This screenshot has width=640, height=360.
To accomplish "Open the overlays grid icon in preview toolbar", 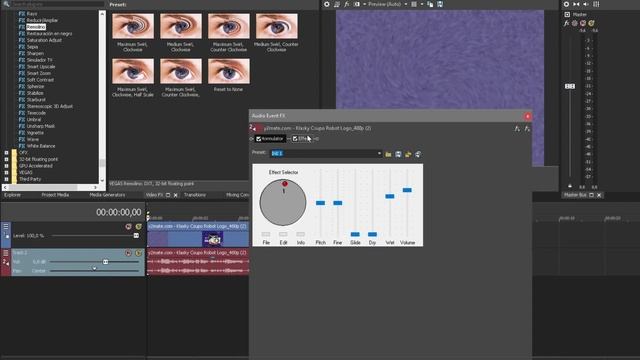I will click(414, 4).
